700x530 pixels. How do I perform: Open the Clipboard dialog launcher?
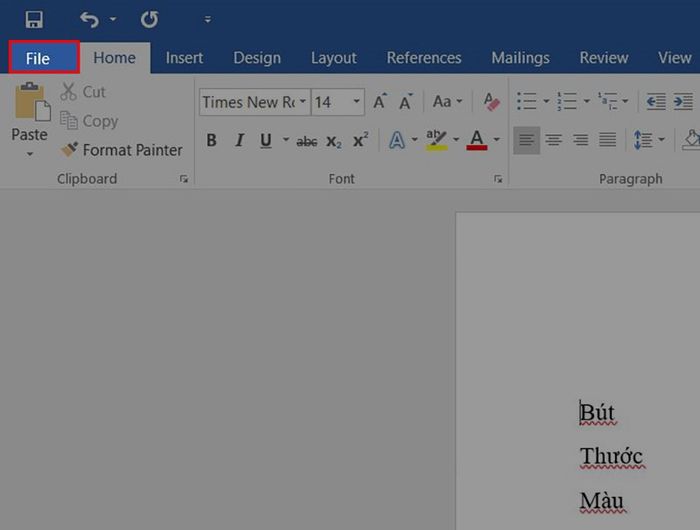click(184, 179)
